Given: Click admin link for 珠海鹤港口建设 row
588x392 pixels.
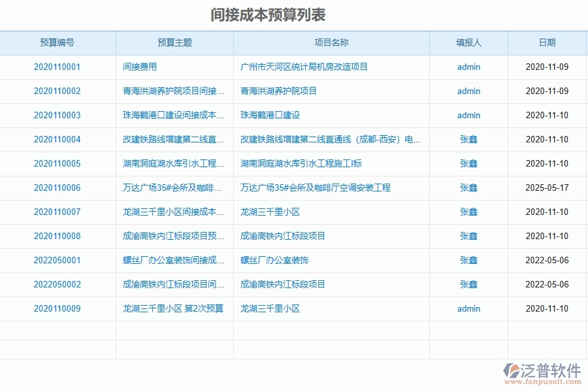Looking at the screenshot, I should (x=468, y=115).
